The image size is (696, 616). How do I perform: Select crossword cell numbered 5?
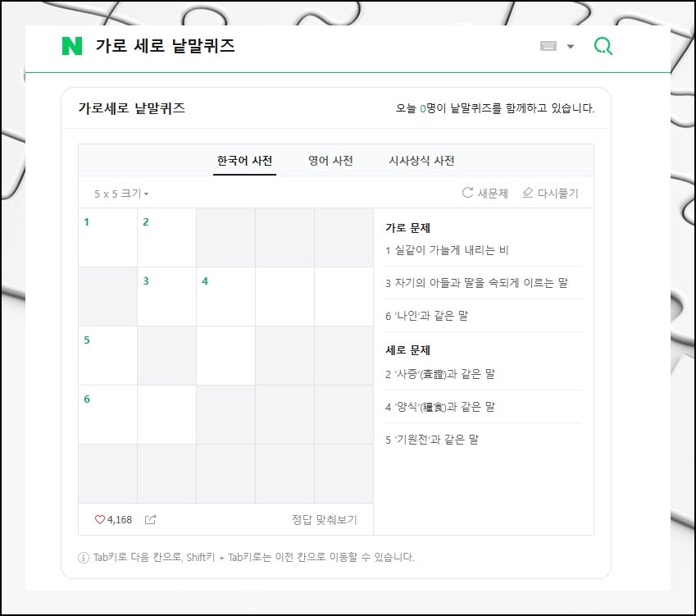coord(108,356)
